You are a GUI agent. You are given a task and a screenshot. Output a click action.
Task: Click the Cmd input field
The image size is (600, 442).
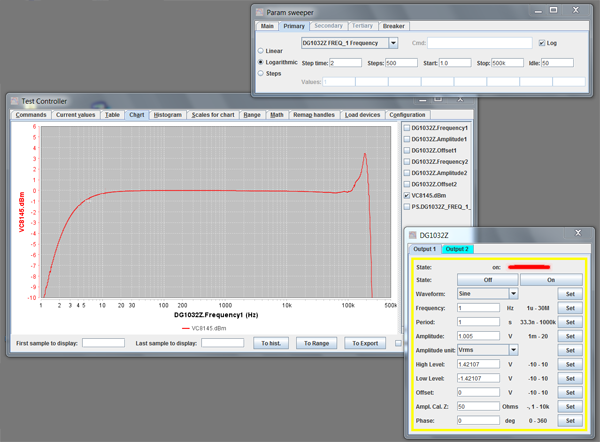click(x=480, y=43)
